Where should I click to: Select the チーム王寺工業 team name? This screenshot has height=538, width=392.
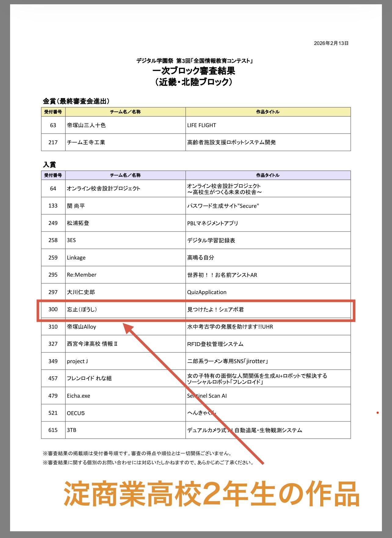point(86,142)
